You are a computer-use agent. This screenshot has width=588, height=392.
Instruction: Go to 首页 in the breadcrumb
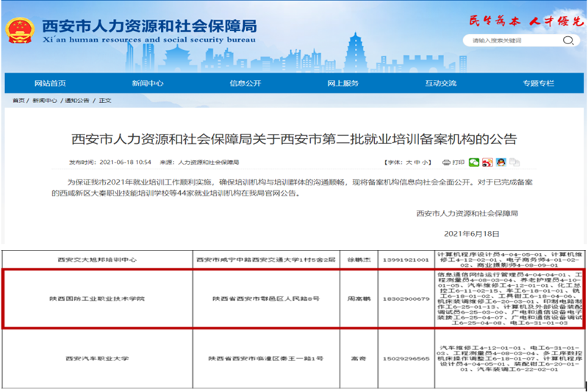click(18, 100)
